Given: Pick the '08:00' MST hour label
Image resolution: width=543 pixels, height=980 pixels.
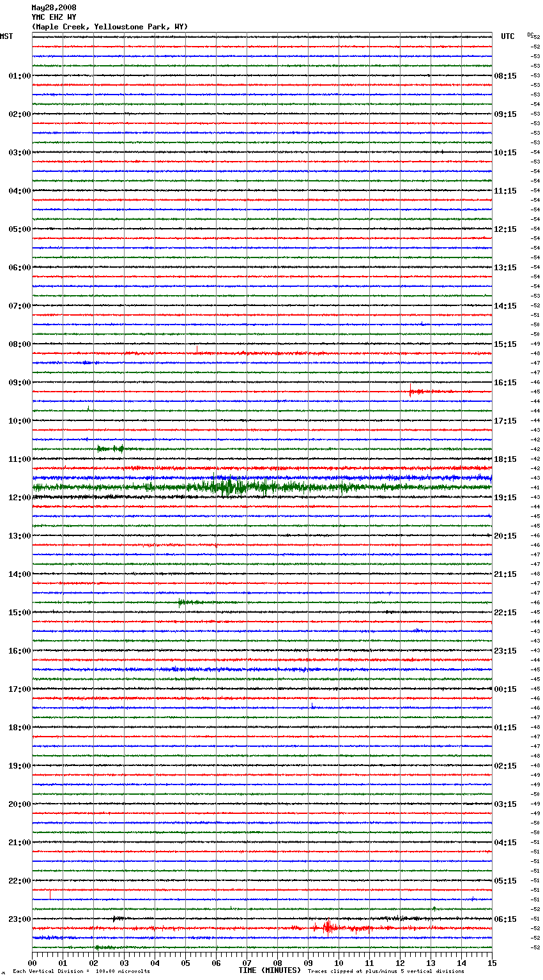Looking at the screenshot, I should coord(20,344).
